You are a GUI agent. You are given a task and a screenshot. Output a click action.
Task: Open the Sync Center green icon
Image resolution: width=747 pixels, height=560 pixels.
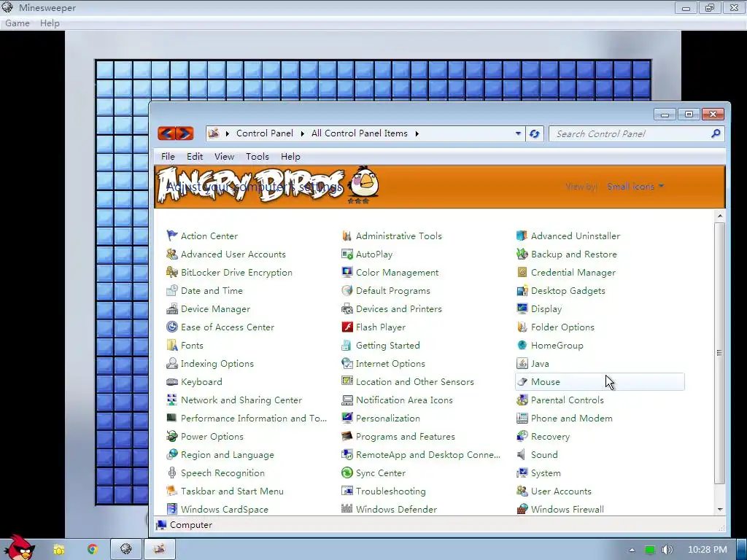tap(347, 472)
